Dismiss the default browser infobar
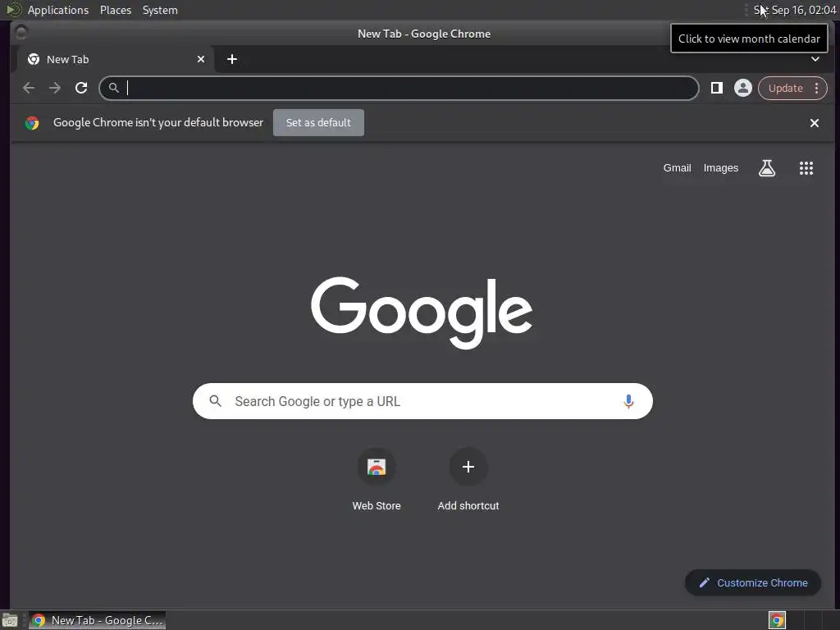Image resolution: width=840 pixels, height=630 pixels. (x=815, y=123)
